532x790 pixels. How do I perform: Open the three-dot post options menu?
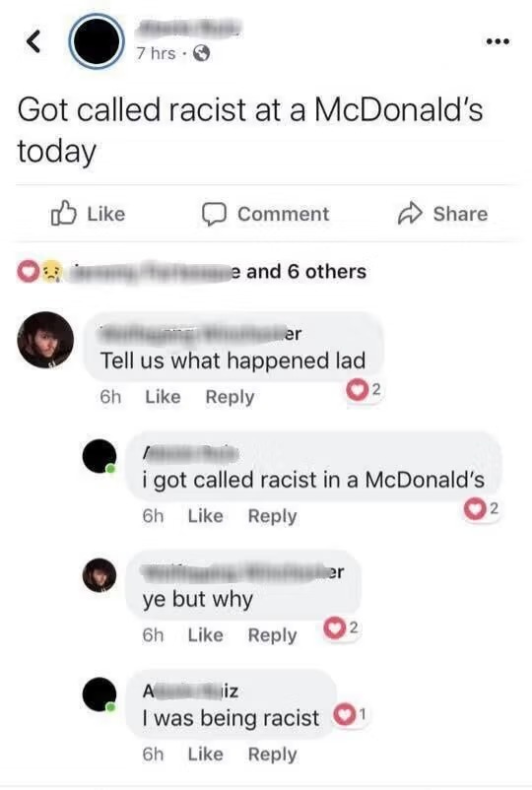498,40
